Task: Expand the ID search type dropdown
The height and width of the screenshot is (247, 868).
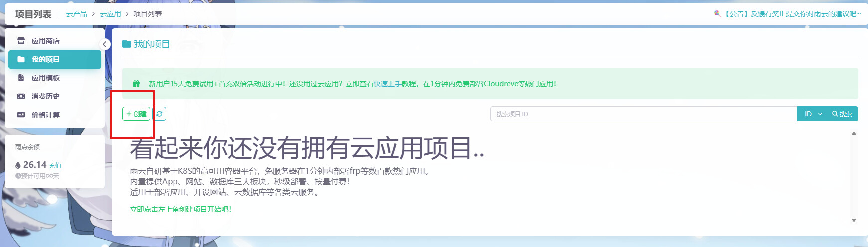Action: click(x=813, y=114)
